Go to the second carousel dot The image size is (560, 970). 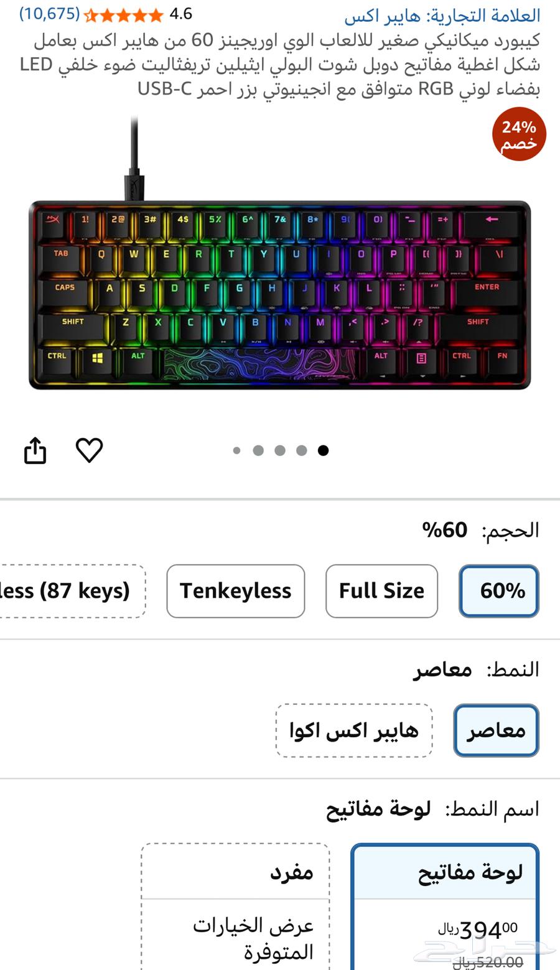click(258, 450)
